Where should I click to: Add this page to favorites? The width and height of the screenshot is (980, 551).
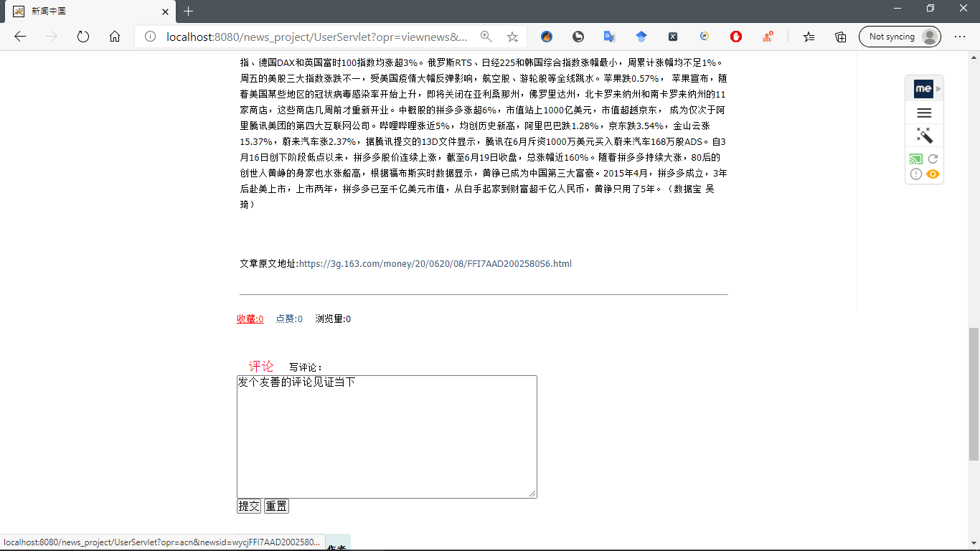click(512, 37)
